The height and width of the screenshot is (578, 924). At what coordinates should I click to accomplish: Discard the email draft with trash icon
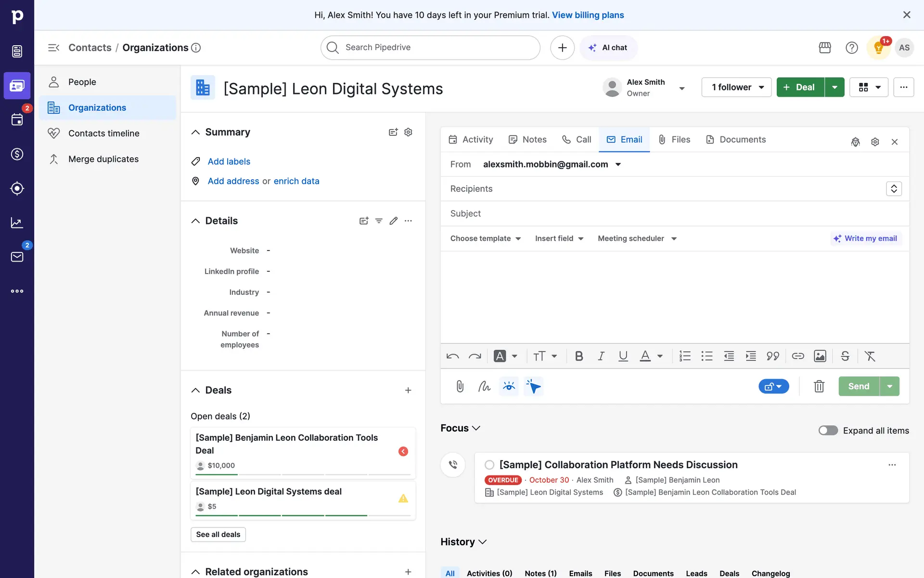(x=819, y=386)
